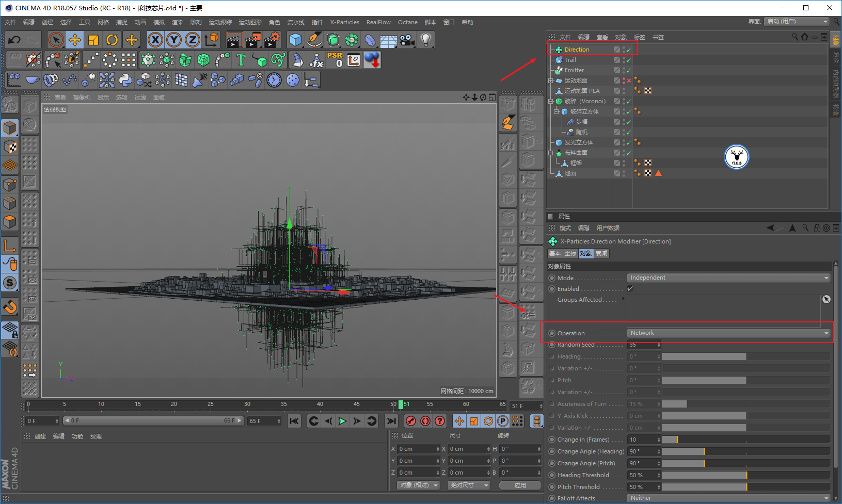Viewport: 842px width, 504px height.
Task: Click Render View clapperboard icon
Action: pyautogui.click(x=234, y=40)
